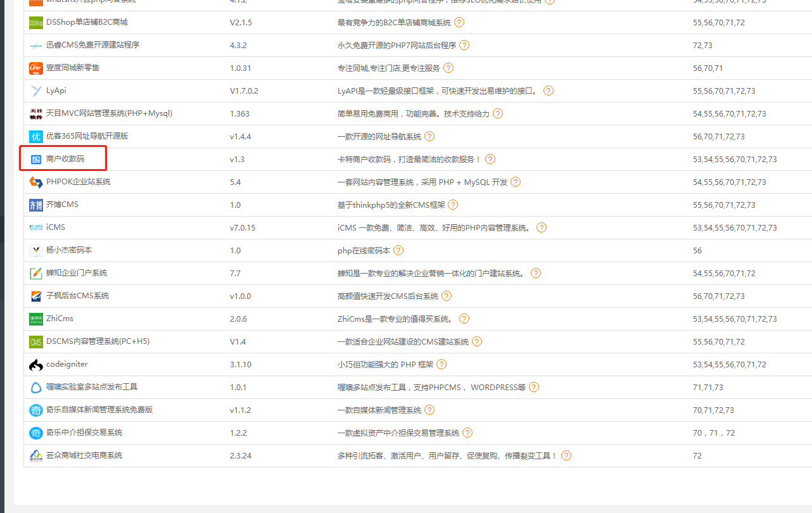Click the iCMS logo icon
This screenshot has height=513, width=812.
[36, 228]
